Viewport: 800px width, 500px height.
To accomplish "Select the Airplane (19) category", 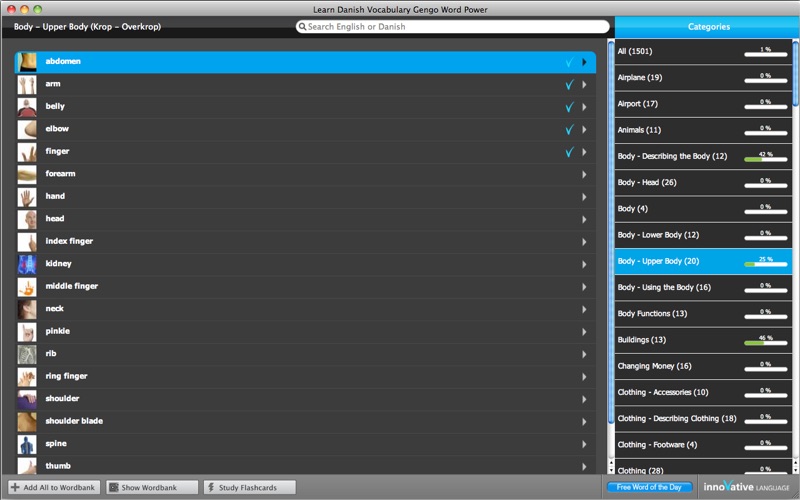I will 703,78.
